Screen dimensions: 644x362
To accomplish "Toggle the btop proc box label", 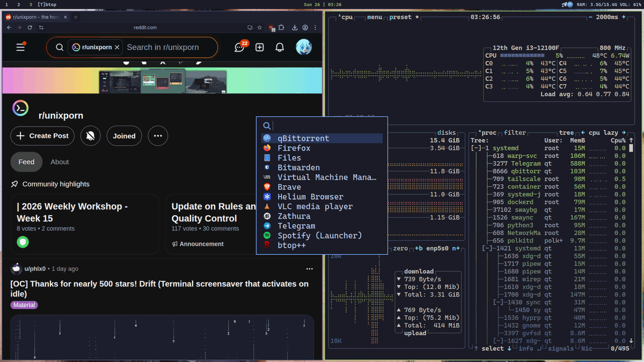I will pos(487,132).
